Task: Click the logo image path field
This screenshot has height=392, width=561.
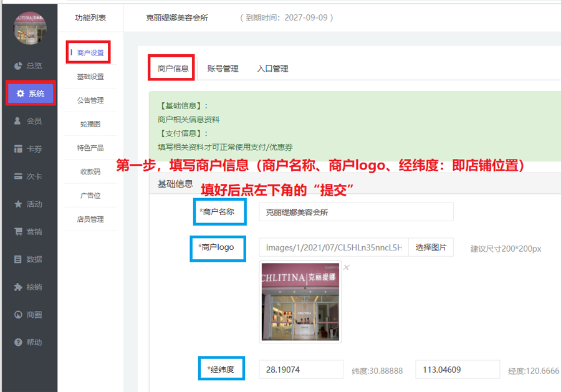Action: (334, 247)
